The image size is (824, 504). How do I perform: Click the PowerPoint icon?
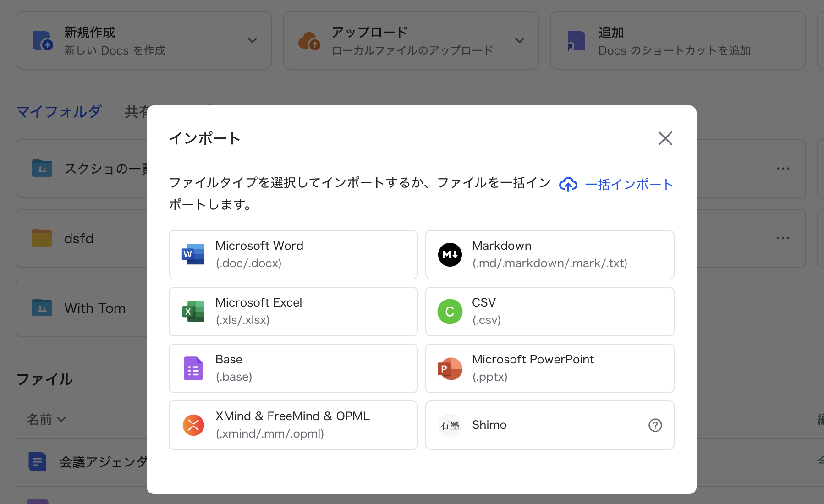(450, 368)
